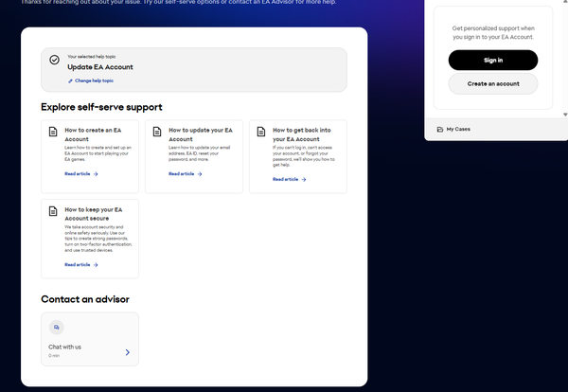
Task: Open the 'How to keep your EA Account secure' title
Action: (93, 213)
